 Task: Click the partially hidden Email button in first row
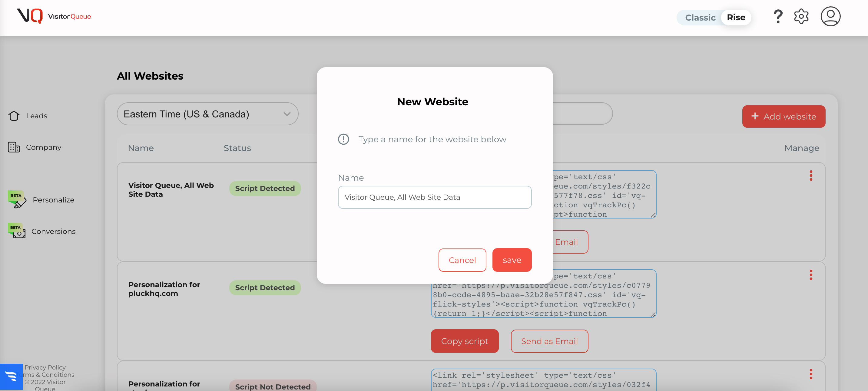[570, 242]
